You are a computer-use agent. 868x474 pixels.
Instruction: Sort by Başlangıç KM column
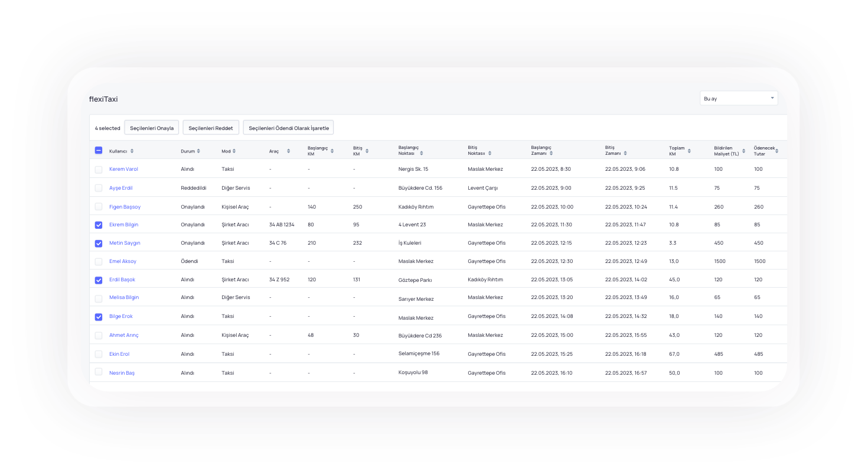click(x=332, y=151)
